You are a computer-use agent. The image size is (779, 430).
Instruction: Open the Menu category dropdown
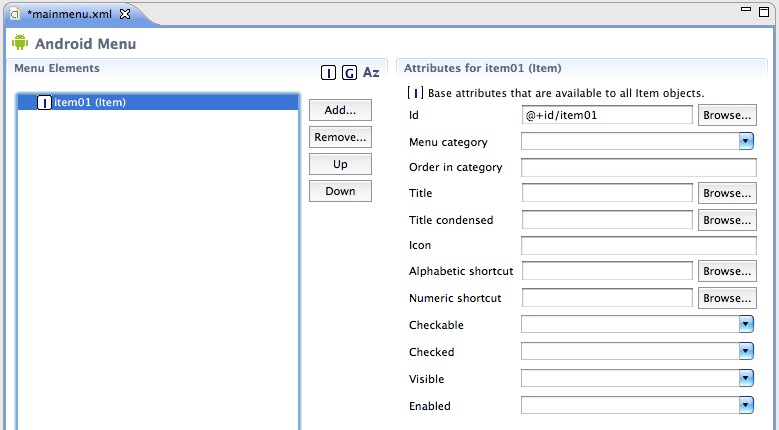[x=746, y=142]
